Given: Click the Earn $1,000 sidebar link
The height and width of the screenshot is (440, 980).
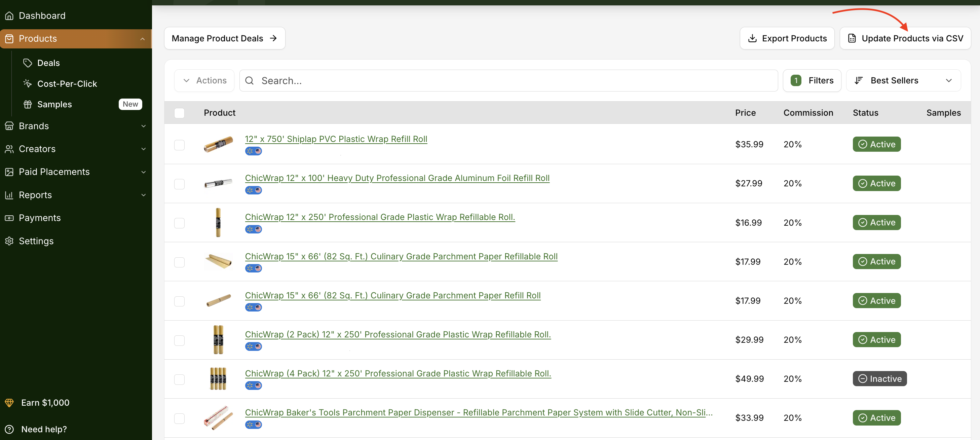Looking at the screenshot, I should [x=45, y=403].
